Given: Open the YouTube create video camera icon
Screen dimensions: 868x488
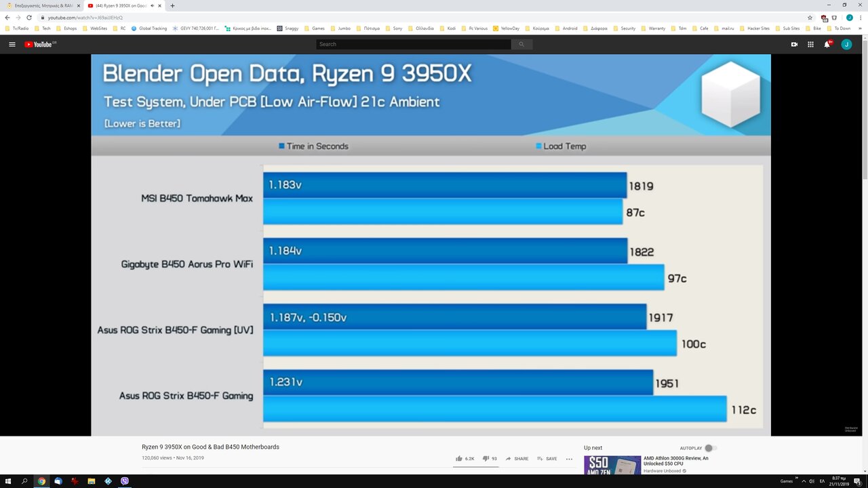Looking at the screenshot, I should point(794,44).
